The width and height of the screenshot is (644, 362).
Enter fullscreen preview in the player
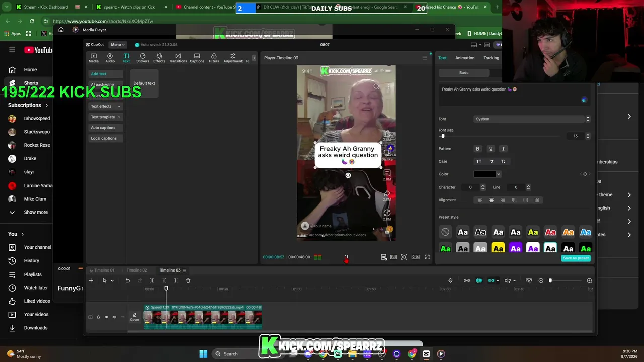coord(427,257)
